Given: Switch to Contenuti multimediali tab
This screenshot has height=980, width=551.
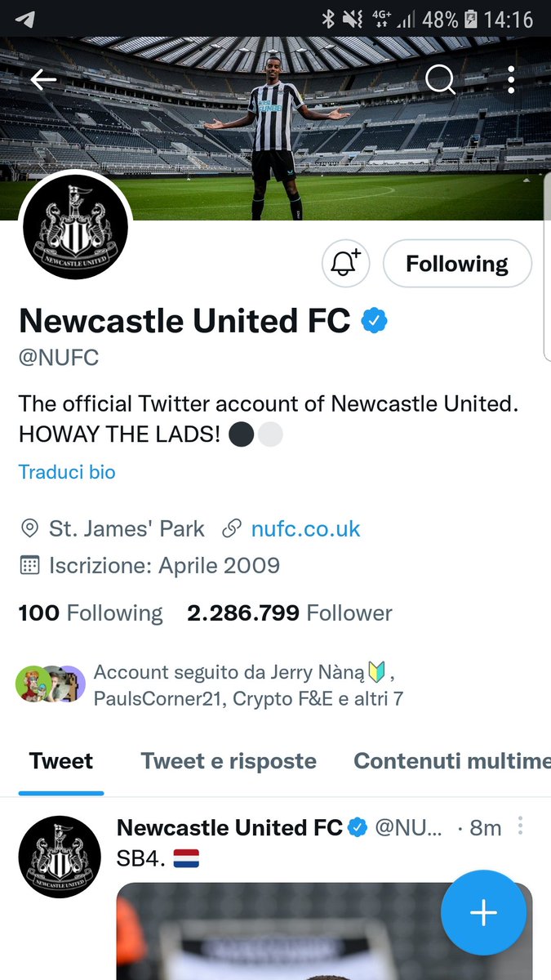Looking at the screenshot, I should pos(451,761).
